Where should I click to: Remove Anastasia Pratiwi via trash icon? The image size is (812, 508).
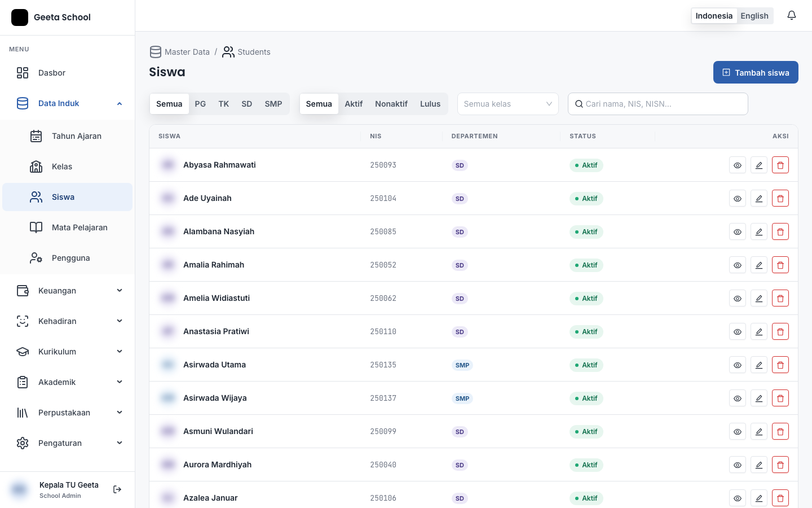point(780,331)
